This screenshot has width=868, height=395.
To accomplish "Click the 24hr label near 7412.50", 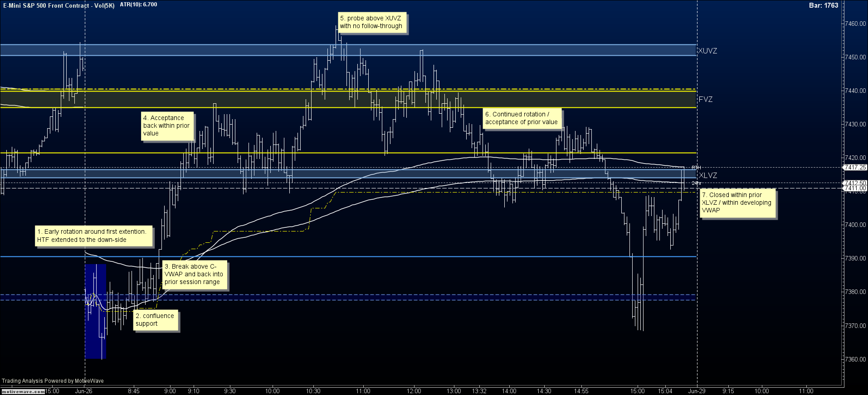I will coord(696,183).
